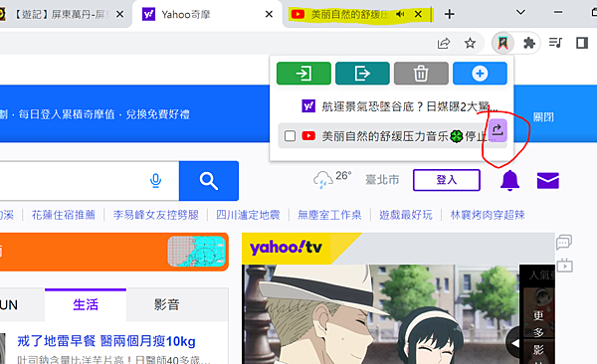Share this page via the share icon
This screenshot has width=597, height=364.
pos(444,43)
